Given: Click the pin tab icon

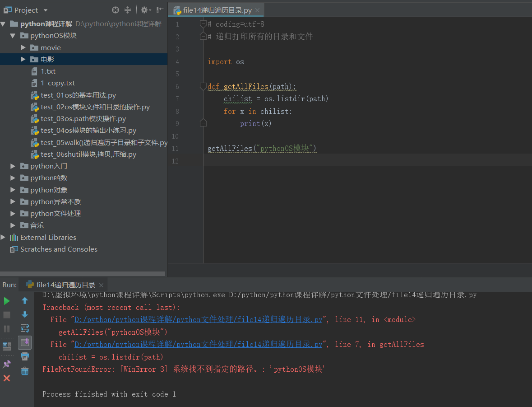Looking at the screenshot, I should click(7, 364).
